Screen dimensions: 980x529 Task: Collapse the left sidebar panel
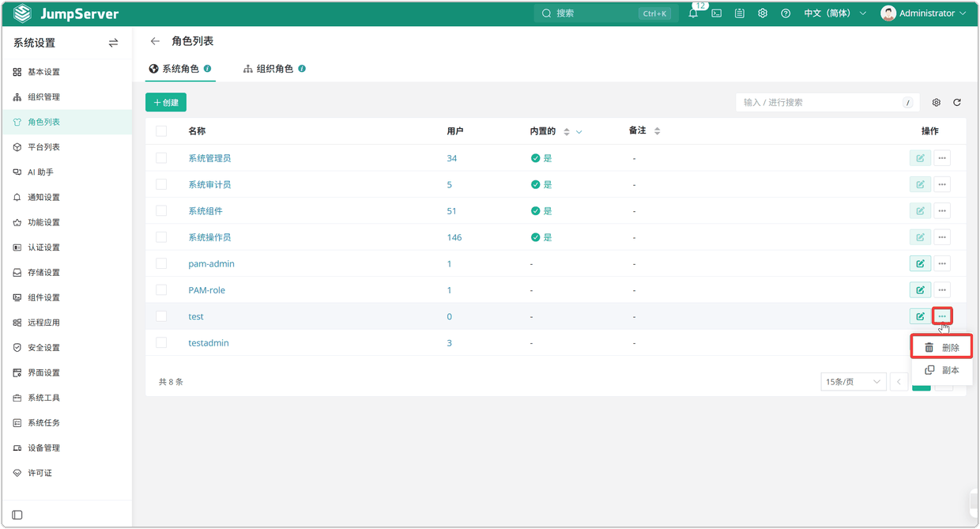[17, 515]
